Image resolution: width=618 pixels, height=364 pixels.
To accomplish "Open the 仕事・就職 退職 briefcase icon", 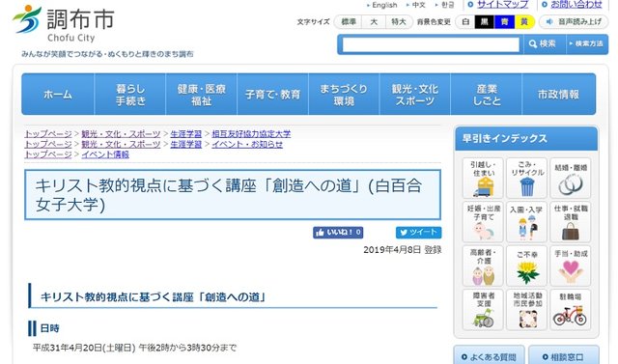I will point(571,222).
